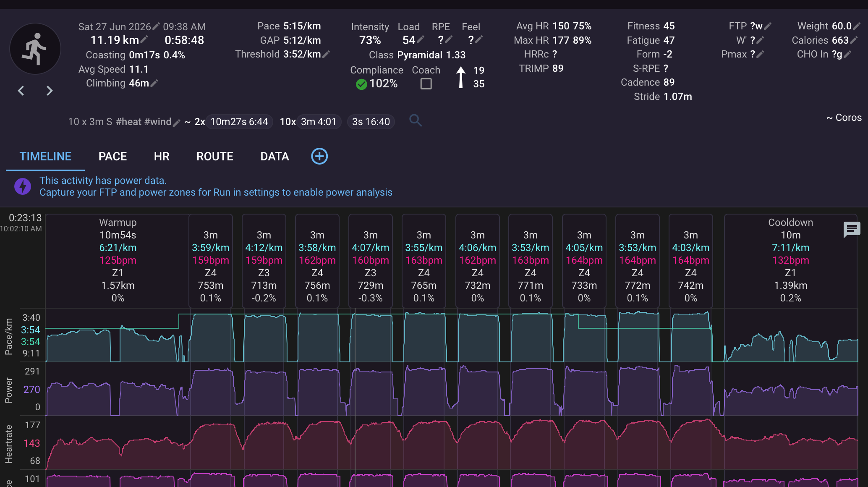Select the Cooldown interval block
The height and width of the screenshot is (487, 868).
point(790,260)
